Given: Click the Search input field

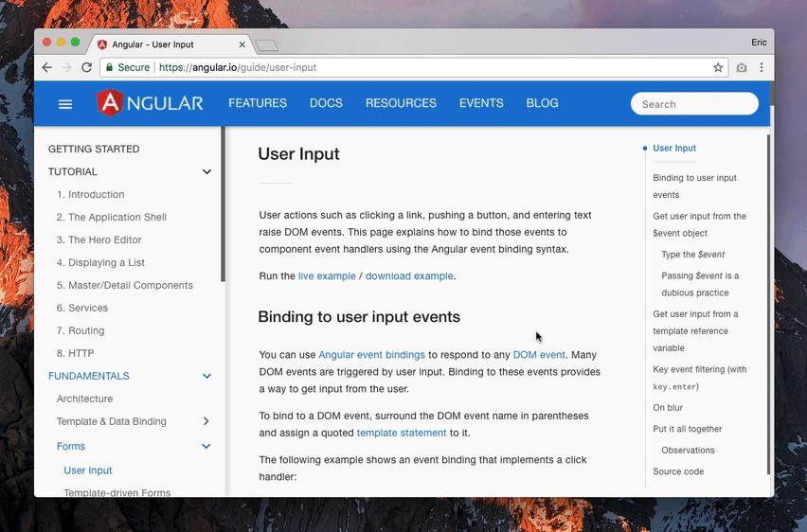Looking at the screenshot, I should pyautogui.click(x=694, y=104).
